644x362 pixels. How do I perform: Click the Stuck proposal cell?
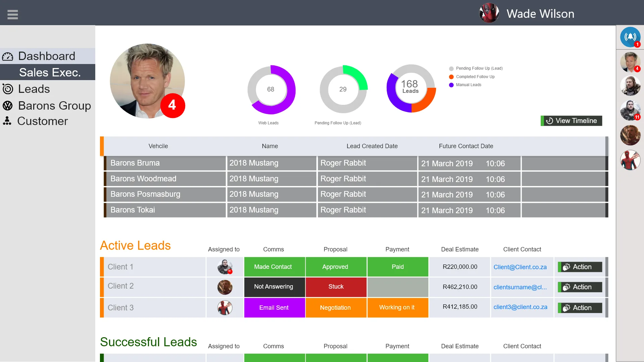coord(336,287)
